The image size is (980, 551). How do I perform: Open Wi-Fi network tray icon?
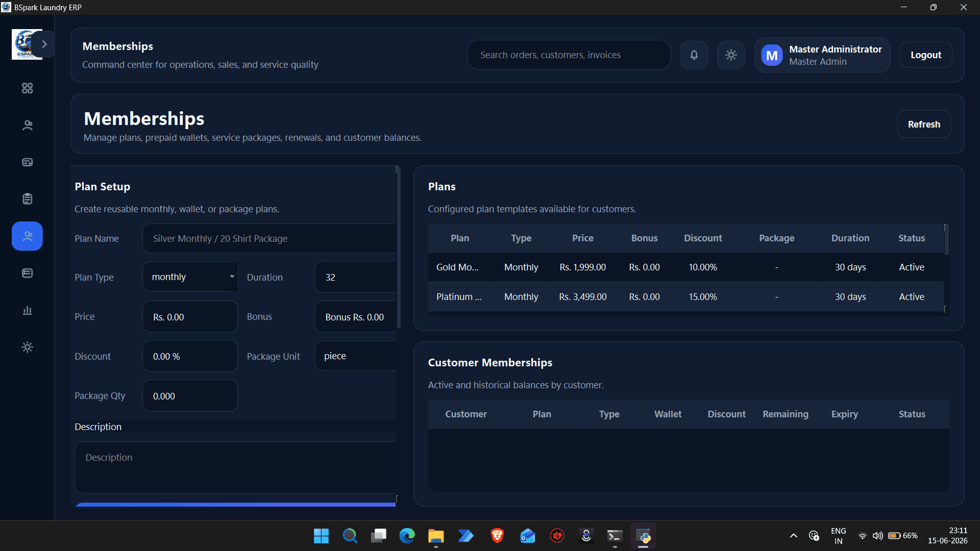862,536
